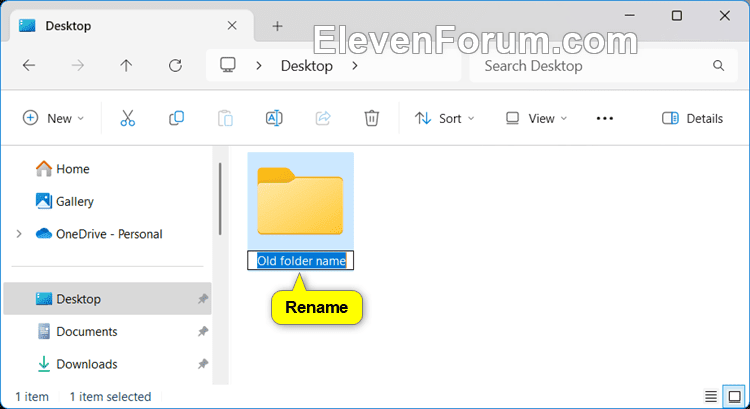Click the Rename icon in toolbar
750x409 pixels.
274,118
